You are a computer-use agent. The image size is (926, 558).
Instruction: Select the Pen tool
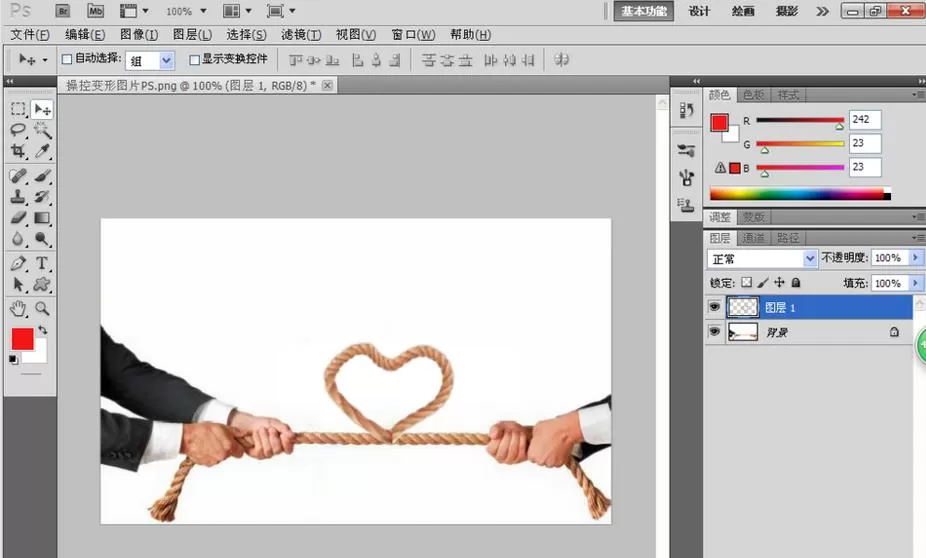pos(18,263)
